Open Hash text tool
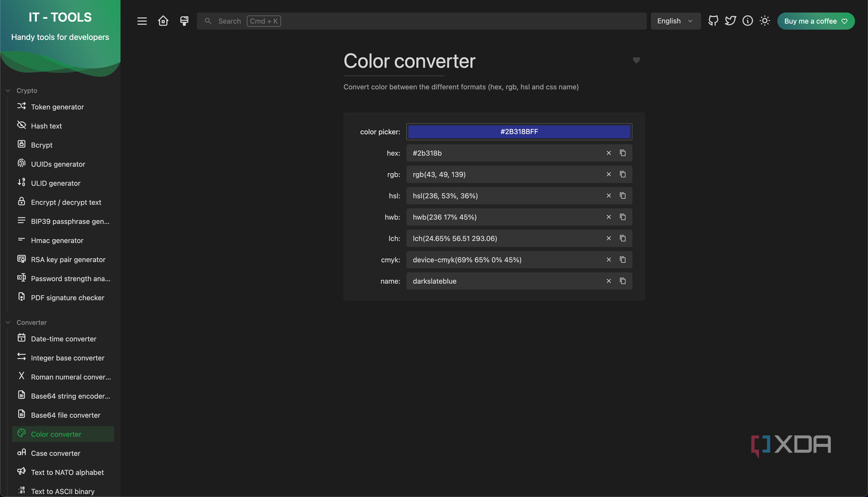Viewport: 868px width, 497px height. pyautogui.click(x=62, y=126)
